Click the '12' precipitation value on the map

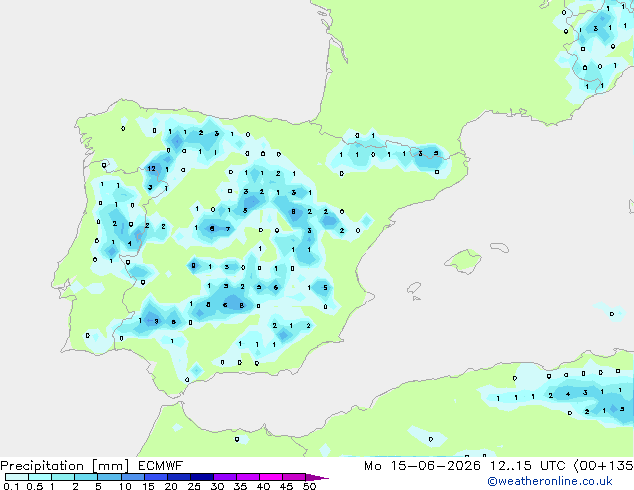(x=152, y=169)
